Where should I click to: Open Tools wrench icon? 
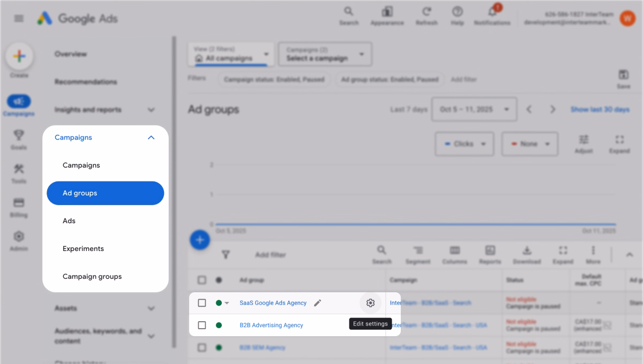click(19, 169)
